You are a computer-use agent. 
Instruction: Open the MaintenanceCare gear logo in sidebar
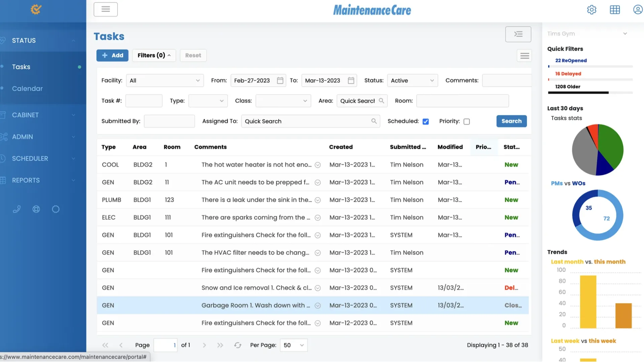(x=36, y=9)
